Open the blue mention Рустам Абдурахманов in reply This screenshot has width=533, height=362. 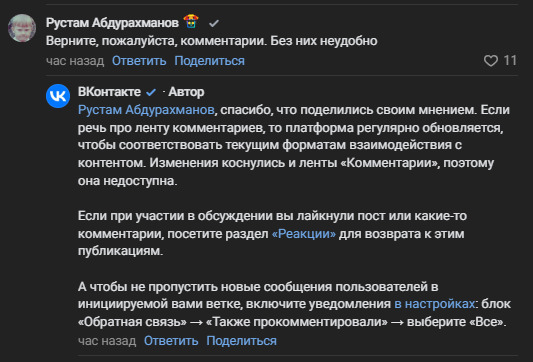[146, 110]
